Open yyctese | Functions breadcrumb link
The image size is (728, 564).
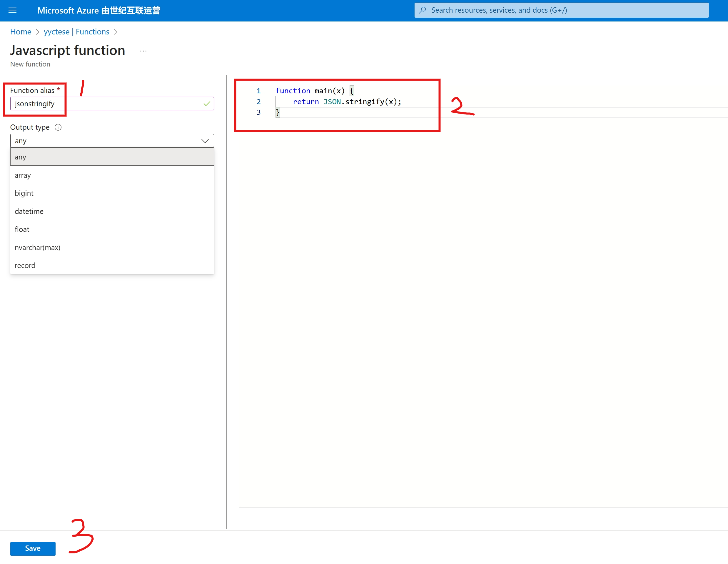click(x=76, y=32)
